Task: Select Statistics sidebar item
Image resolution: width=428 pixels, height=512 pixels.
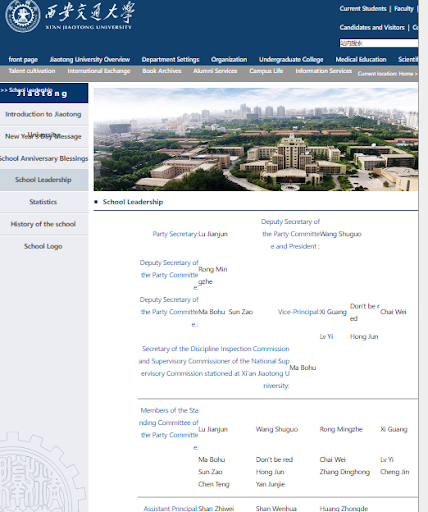Action: tap(43, 202)
